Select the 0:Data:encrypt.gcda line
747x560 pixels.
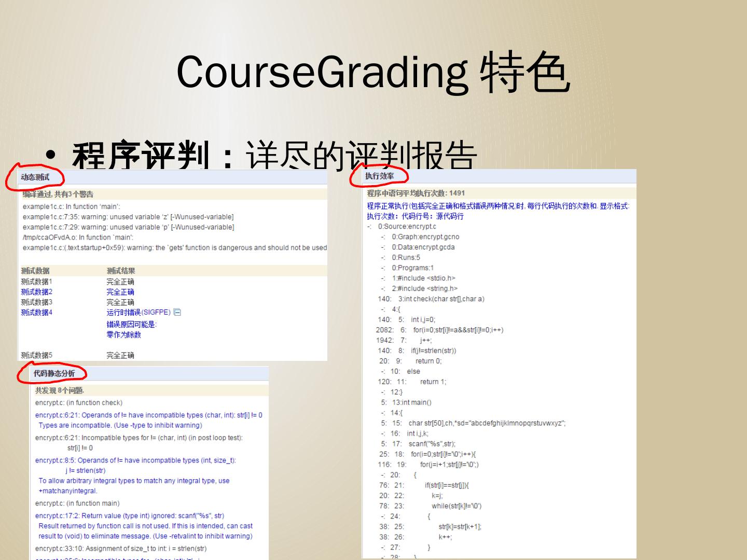418,247
